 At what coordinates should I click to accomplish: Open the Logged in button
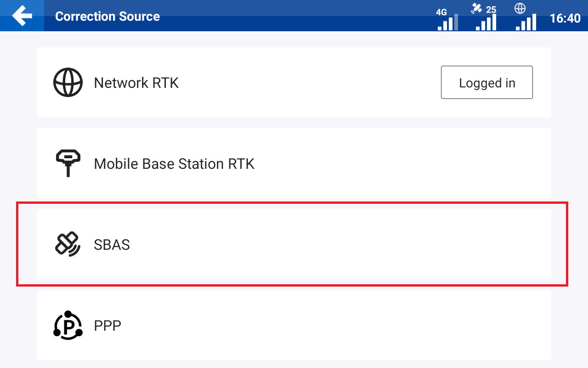487,82
